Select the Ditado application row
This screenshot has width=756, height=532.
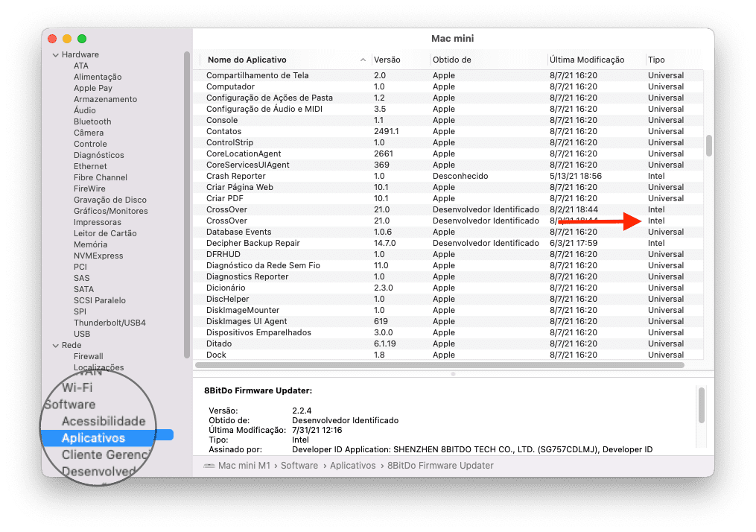click(x=448, y=344)
